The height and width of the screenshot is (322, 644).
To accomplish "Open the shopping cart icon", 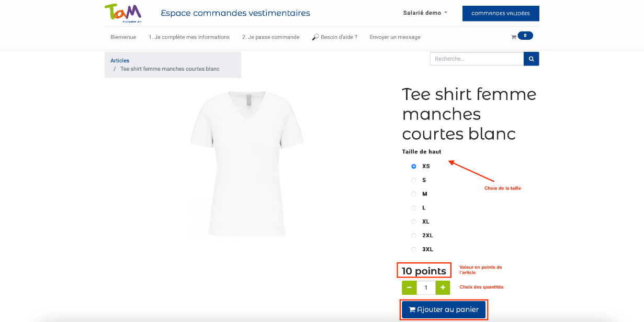I will tap(514, 37).
